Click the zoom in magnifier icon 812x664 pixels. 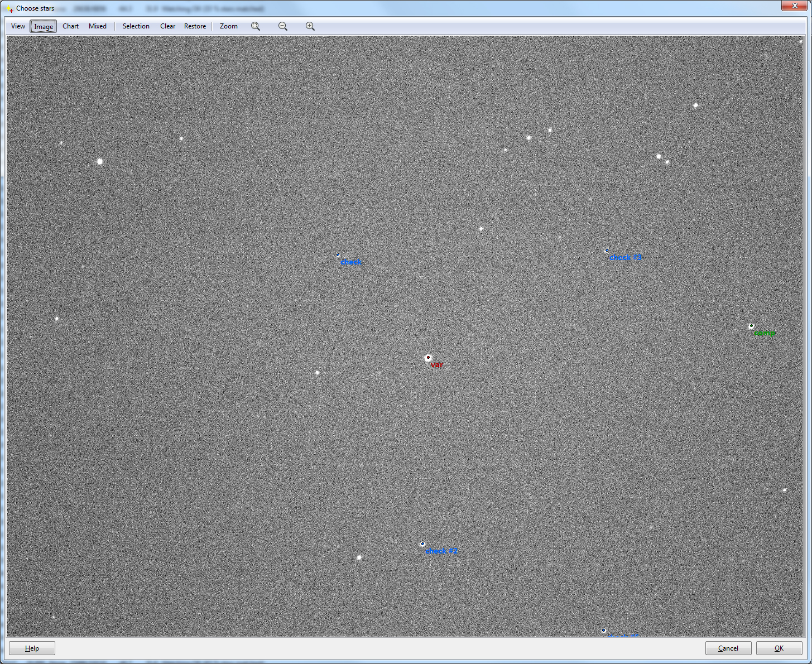pos(310,26)
